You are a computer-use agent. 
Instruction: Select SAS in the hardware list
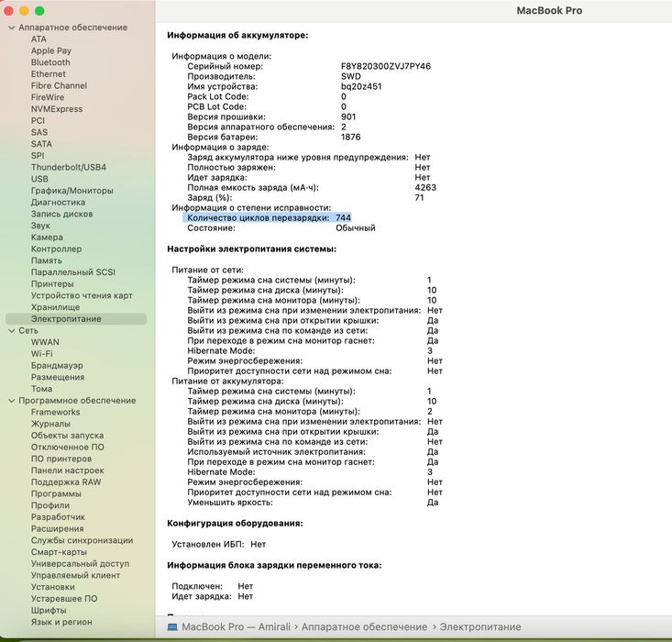pos(39,132)
